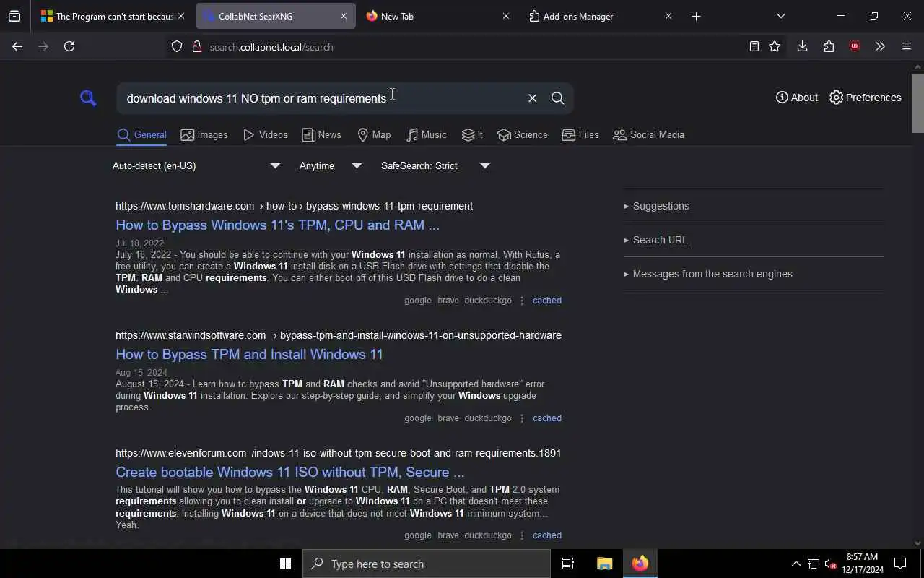The height and width of the screenshot is (578, 924).
Task: Close the CollabNet SearXNG tab
Action: coord(344,16)
